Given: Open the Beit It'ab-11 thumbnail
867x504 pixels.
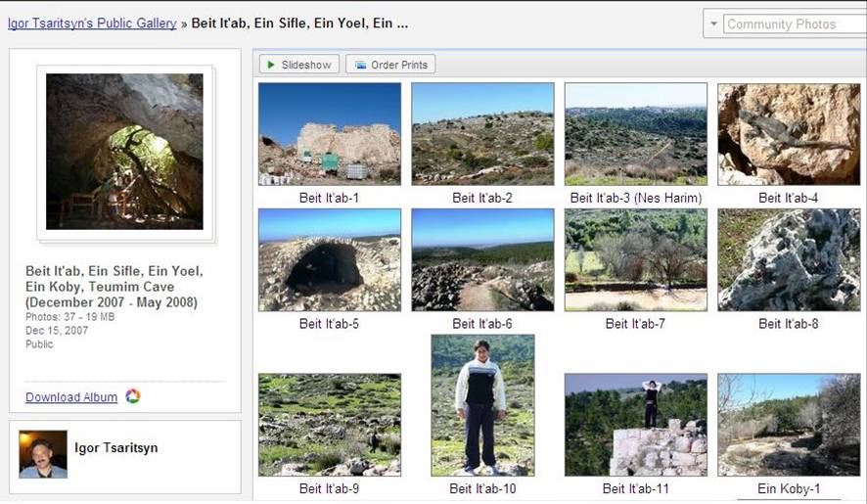Looking at the screenshot, I should pyautogui.click(x=636, y=425).
